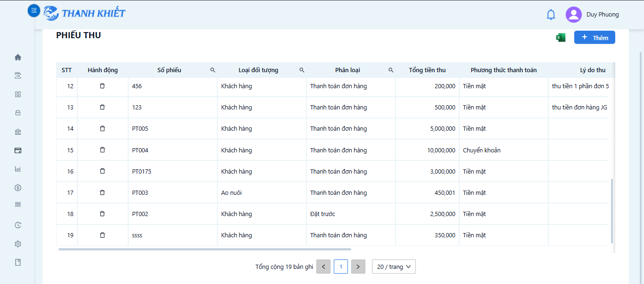Open the bar chart sidebar icon
Viewport: 644px width, 284px height.
click(18, 169)
